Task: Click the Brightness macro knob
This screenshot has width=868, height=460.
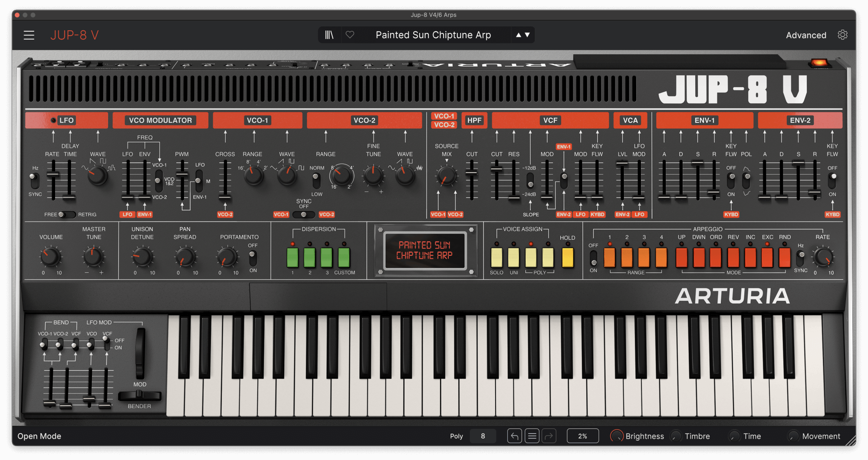Action: pyautogui.click(x=616, y=436)
